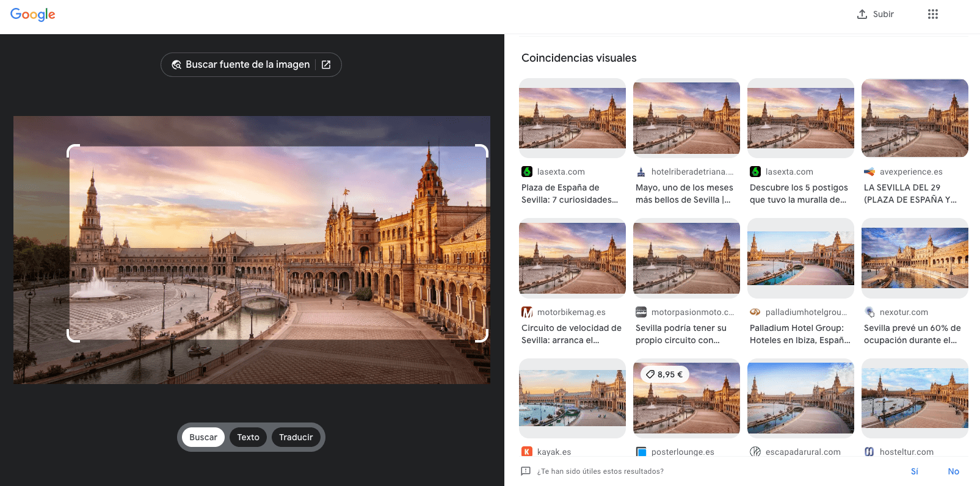Click the bottom-right crop corner handle
This screenshot has height=486, width=980.
[x=482, y=335]
